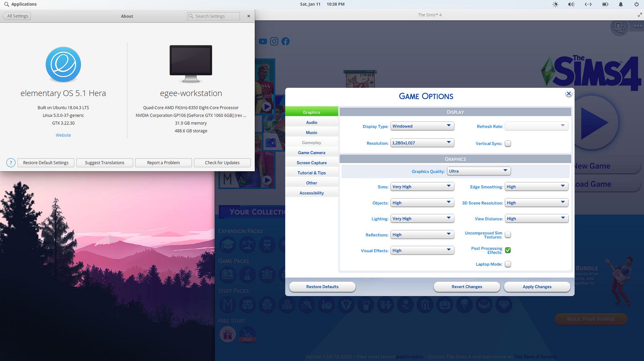Open the power session menu icon
Viewport: 644px width, 361px height.
[x=636, y=4]
